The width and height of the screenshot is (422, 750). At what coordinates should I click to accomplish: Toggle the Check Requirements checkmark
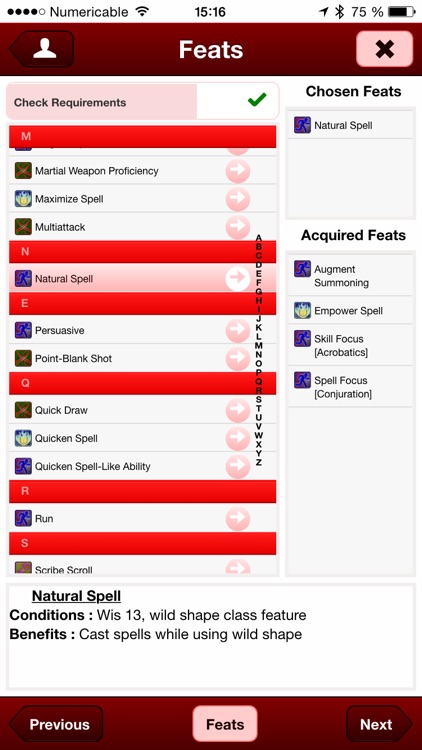257,100
